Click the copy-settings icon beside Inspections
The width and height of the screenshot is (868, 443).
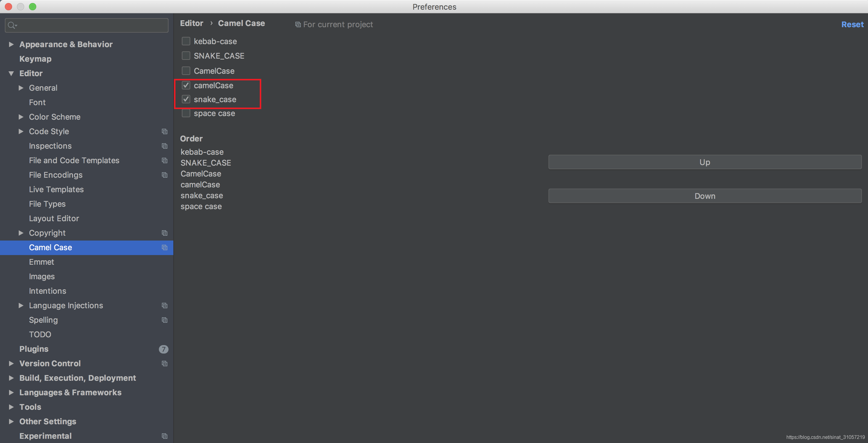pos(164,146)
